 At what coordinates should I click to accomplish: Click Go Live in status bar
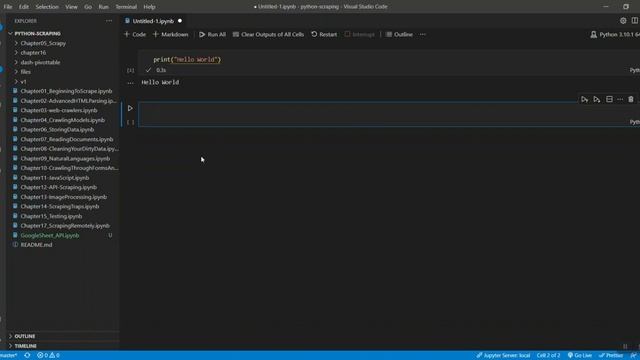580,356
